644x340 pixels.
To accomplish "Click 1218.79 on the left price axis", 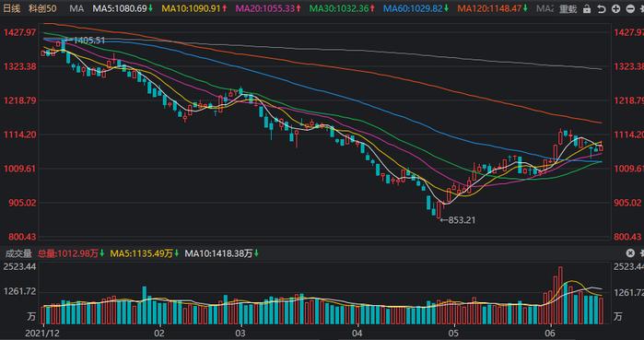I will point(19,100).
